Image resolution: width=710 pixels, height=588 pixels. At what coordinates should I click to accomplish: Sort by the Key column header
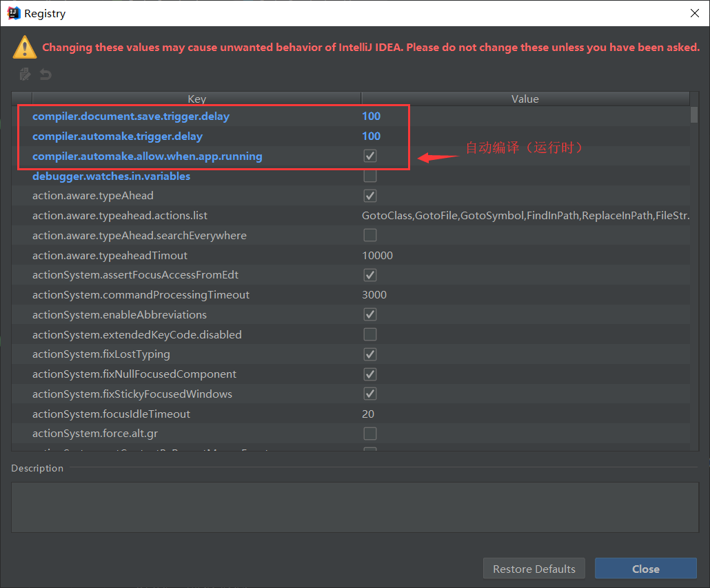click(x=196, y=99)
